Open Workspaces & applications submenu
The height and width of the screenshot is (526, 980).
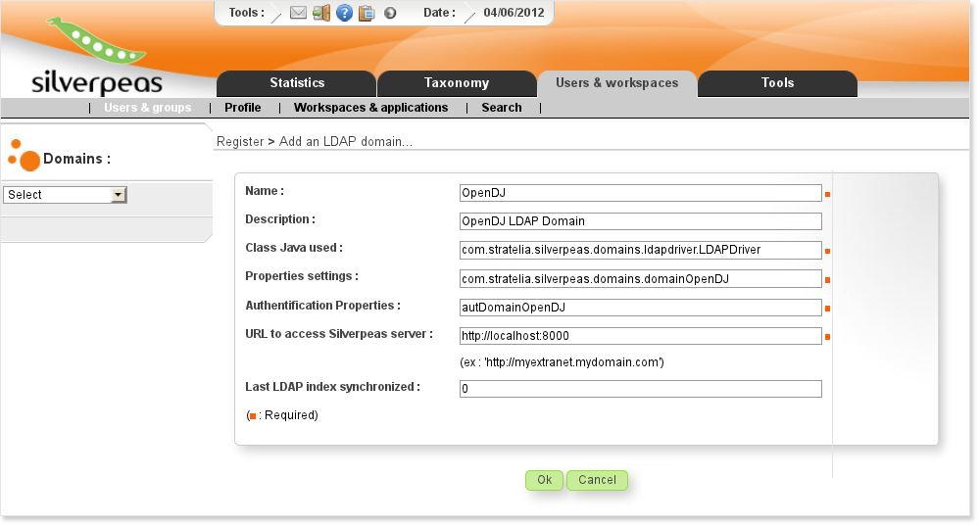pos(370,108)
